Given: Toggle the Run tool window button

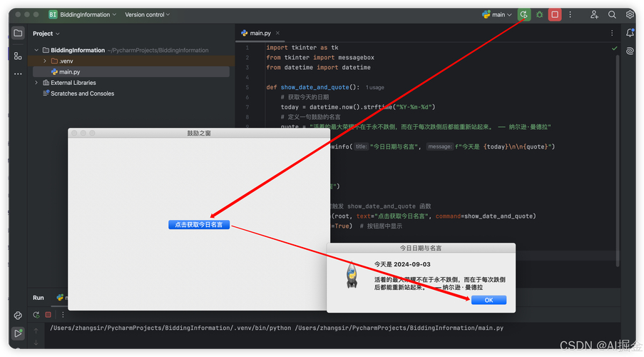Looking at the screenshot, I should click(x=18, y=333).
